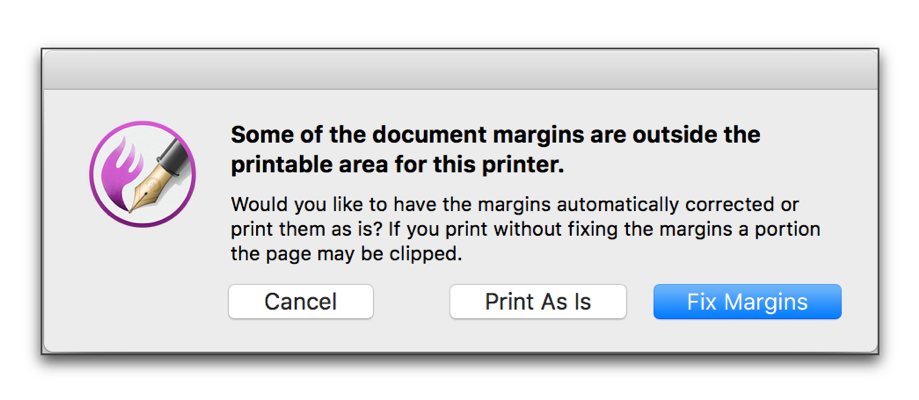This screenshot has width=919, height=400.
Task: Select the purple flame app icon
Action: (142, 173)
